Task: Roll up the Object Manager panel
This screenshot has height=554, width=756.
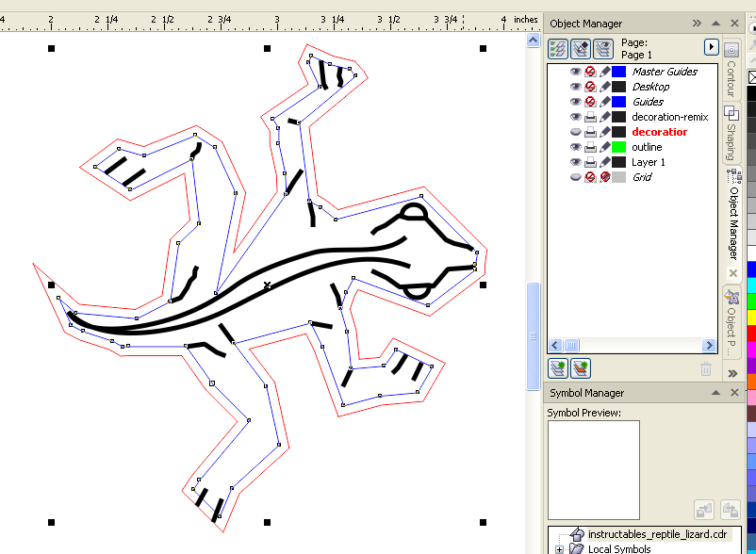Action: [x=716, y=24]
